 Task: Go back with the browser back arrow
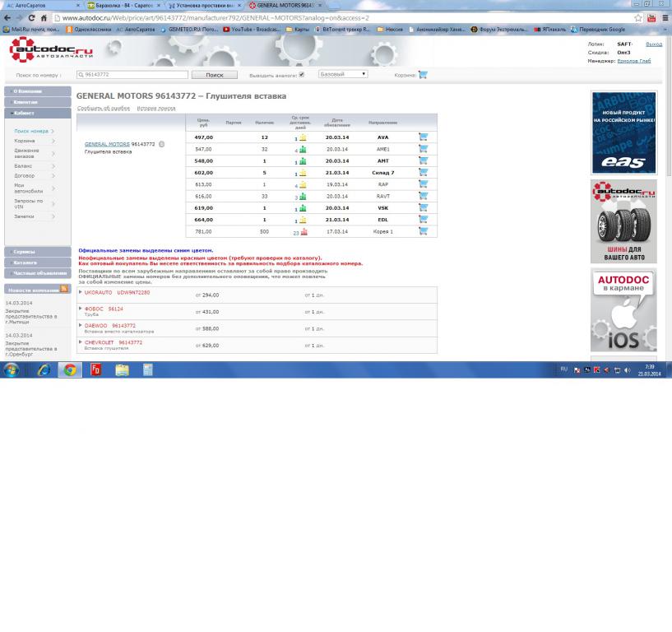click(x=7, y=18)
